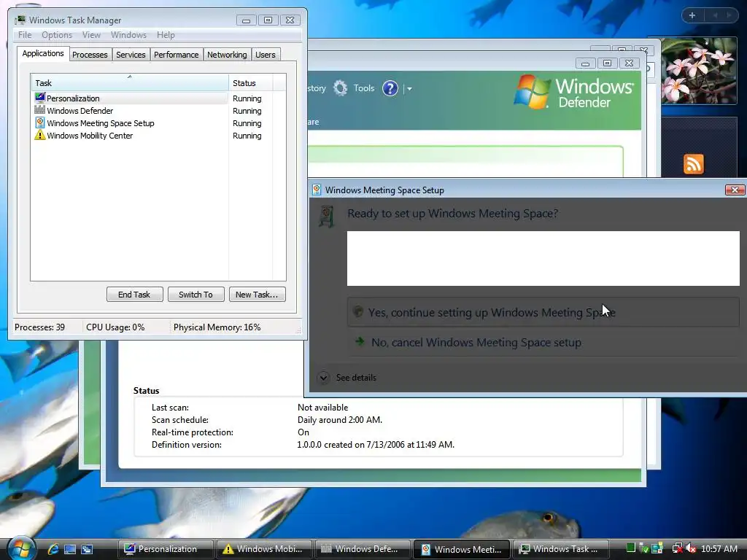Switch to Windows Meeting Space taskbar button
The image size is (747, 560).
[x=462, y=549]
